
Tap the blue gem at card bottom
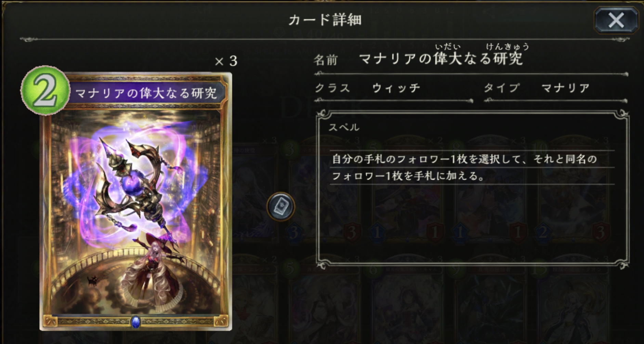[x=135, y=322]
